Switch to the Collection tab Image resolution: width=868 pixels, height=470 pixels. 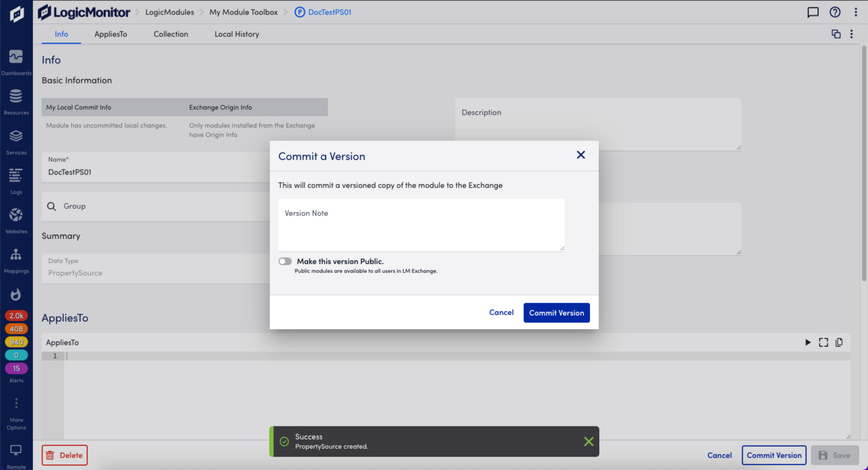coord(170,34)
